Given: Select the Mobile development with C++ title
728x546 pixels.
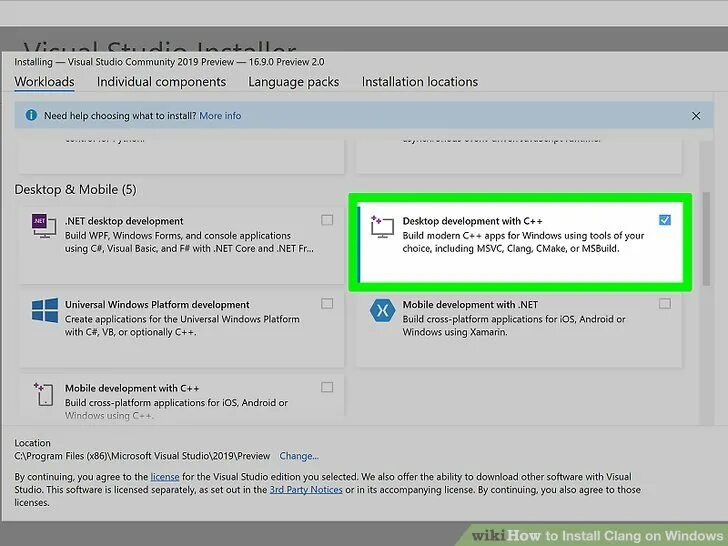Looking at the screenshot, I should (132, 388).
